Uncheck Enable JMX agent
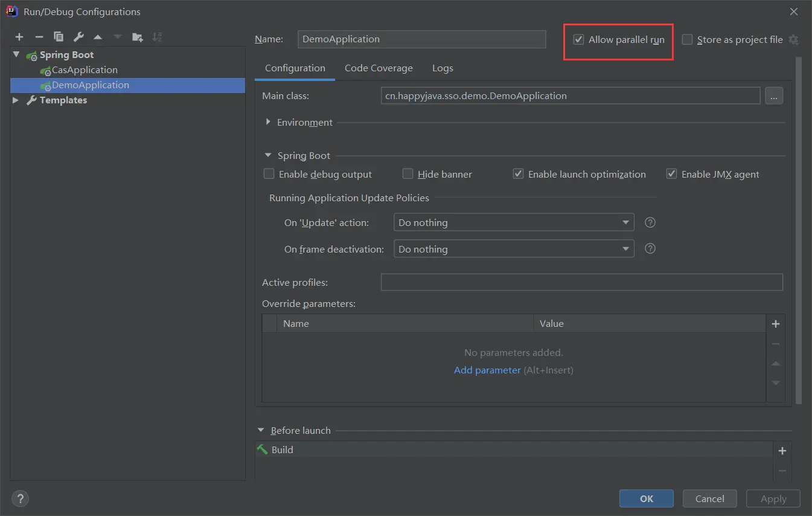Viewport: 812px width, 516px height. point(671,174)
